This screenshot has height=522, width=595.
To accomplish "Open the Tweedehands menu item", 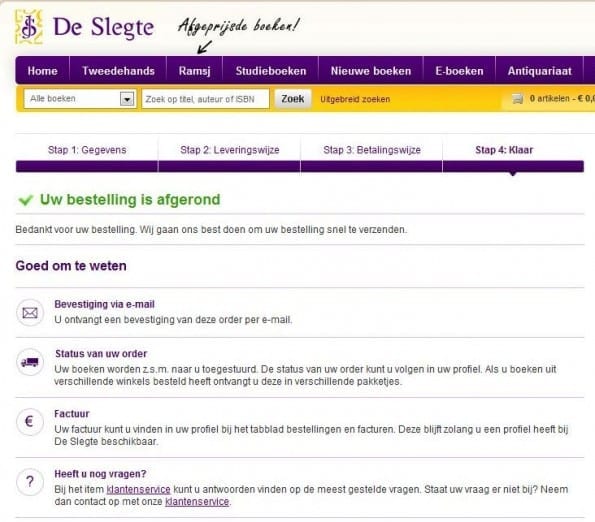I will pyautogui.click(x=118, y=71).
